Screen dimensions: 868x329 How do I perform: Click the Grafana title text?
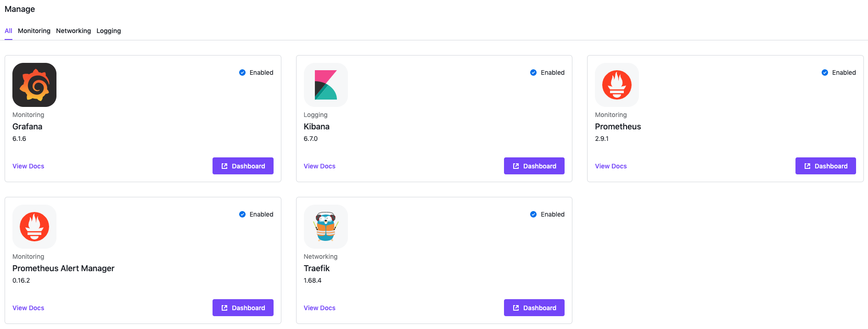point(28,127)
